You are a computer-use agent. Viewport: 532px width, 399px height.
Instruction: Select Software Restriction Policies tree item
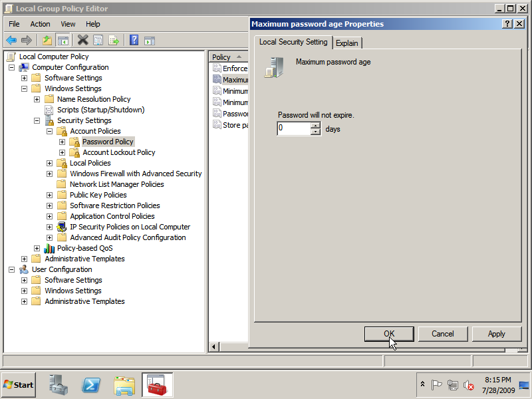[114, 205]
